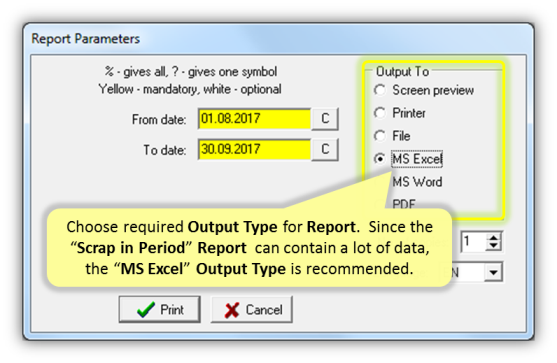Viewport: 557px width, 363px height.
Task: Increase number of copies with up arrow
Action: coord(493,237)
